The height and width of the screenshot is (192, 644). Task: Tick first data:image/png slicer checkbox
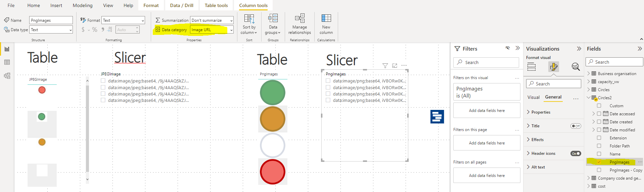coord(328,81)
